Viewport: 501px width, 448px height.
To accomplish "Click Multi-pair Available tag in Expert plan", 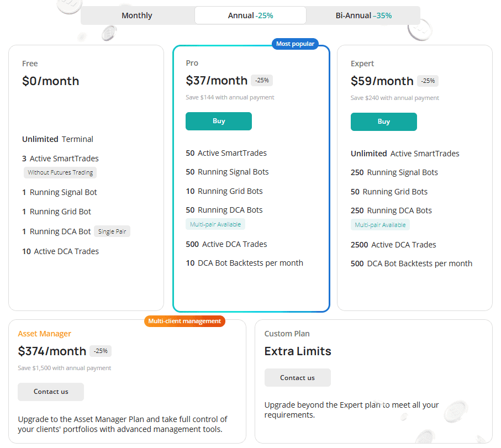I will tap(380, 225).
